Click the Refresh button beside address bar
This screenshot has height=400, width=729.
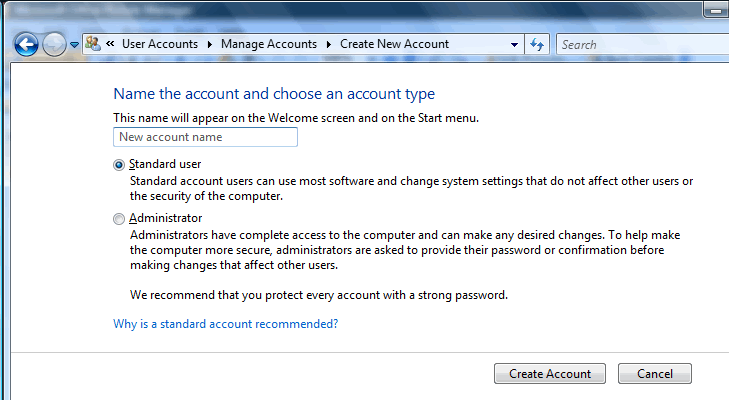[x=537, y=44]
